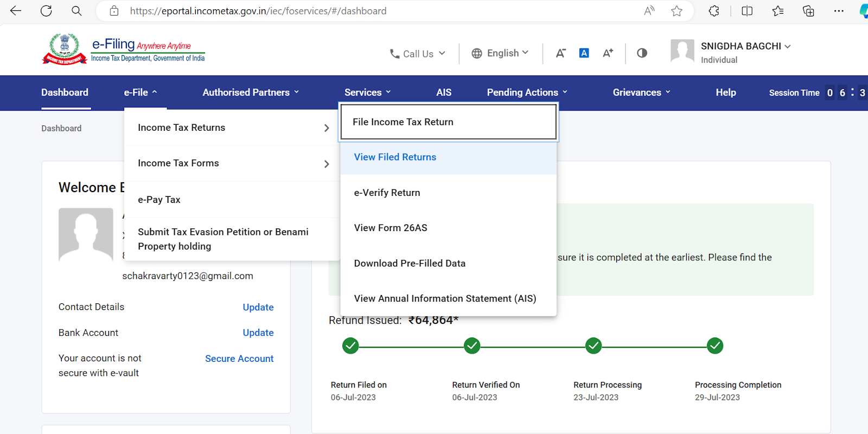The width and height of the screenshot is (868, 434).
Task: Open browser search magnifier icon
Action: pyautogui.click(x=76, y=11)
